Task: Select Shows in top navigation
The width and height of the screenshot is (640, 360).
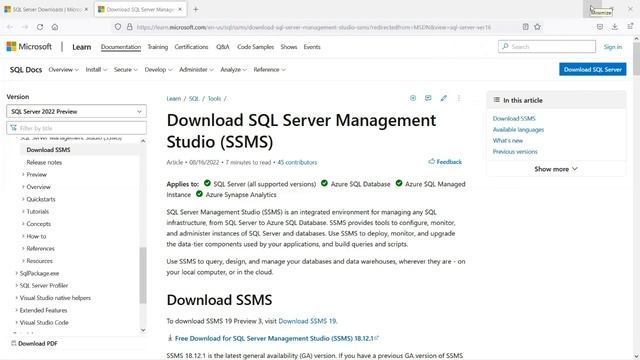Action: [x=289, y=47]
